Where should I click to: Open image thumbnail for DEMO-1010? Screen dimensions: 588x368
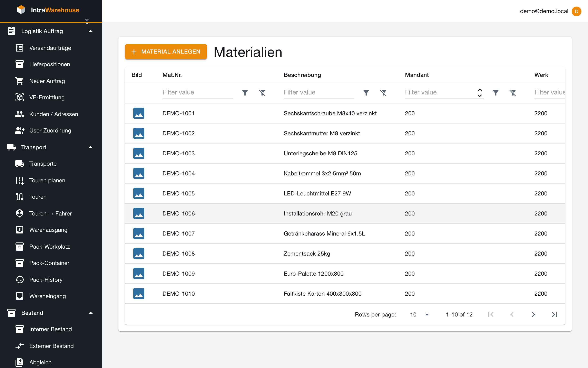point(139,294)
